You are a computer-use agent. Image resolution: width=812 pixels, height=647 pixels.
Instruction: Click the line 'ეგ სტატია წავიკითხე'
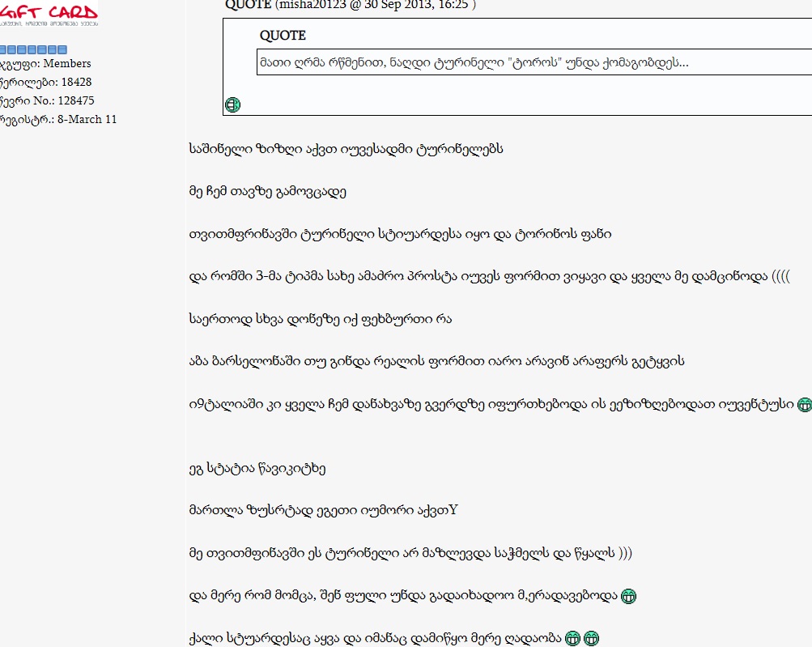[x=257, y=468]
